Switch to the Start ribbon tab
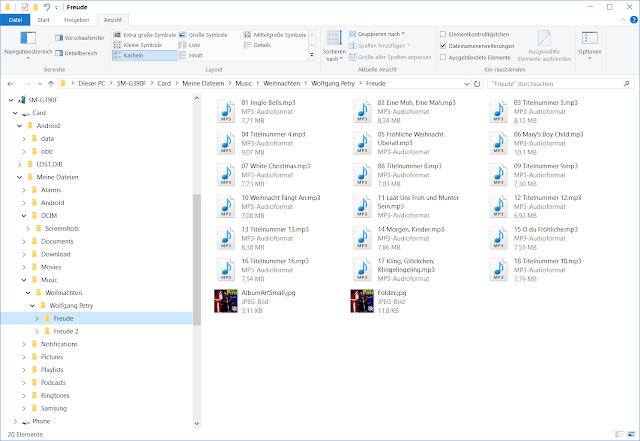This screenshot has height=441, width=640. (x=43, y=20)
